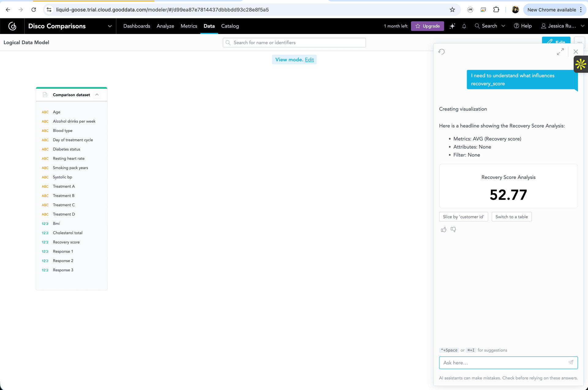Bookmark the page with the star icon
This screenshot has width=588, height=390.
tap(452, 10)
